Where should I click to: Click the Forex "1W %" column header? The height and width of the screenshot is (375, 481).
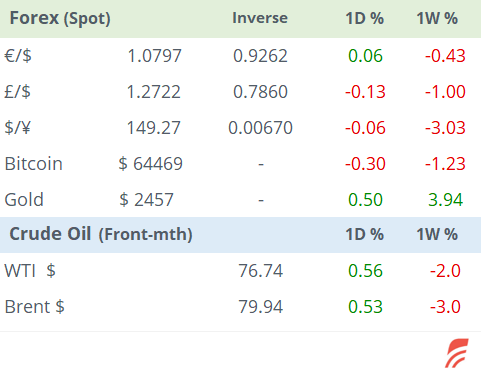pyautogui.click(x=437, y=18)
